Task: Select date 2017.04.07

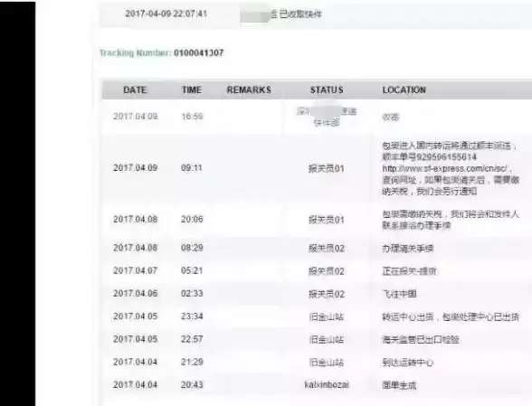Action: [136, 270]
